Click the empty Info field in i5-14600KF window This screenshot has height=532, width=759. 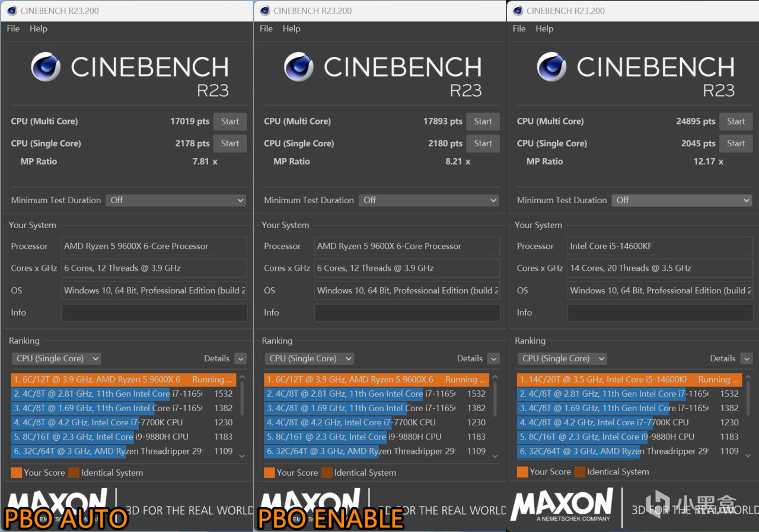[x=660, y=313]
